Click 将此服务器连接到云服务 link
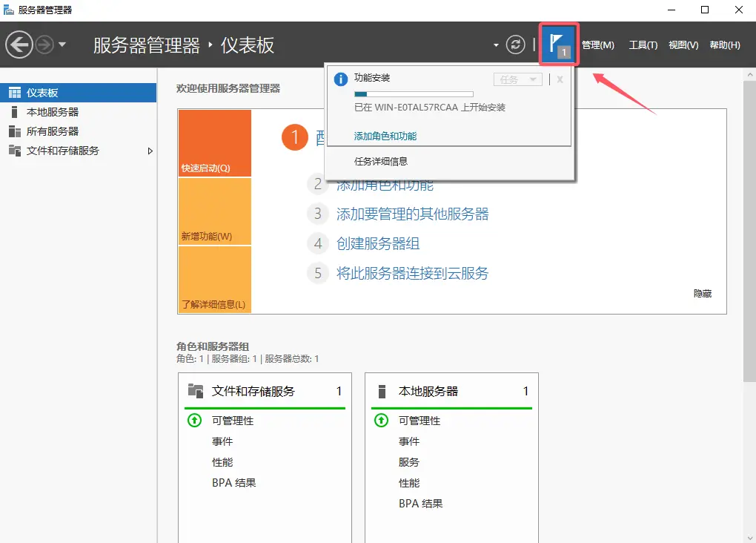This screenshot has height=543, width=756. pyautogui.click(x=412, y=273)
